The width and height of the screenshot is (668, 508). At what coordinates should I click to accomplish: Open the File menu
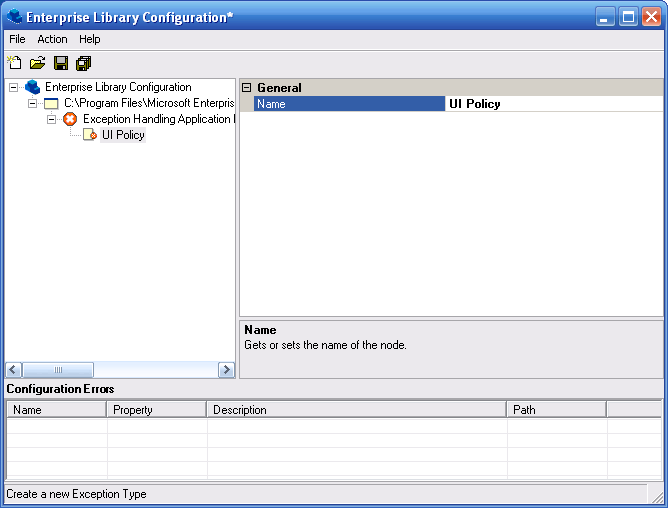[x=17, y=39]
